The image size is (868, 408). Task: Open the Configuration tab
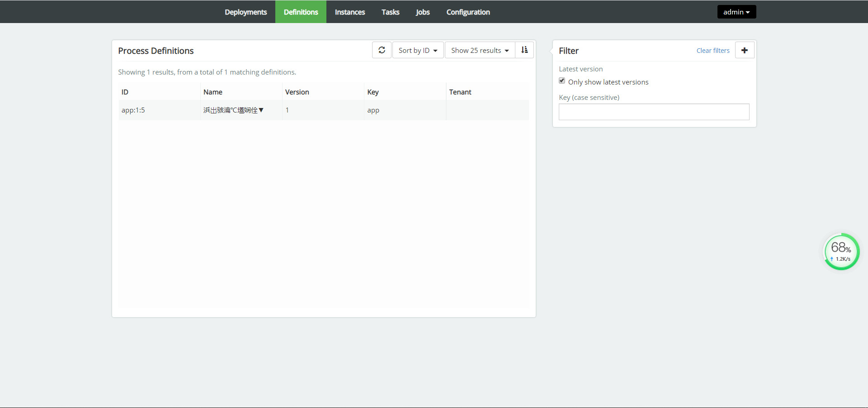pos(468,12)
